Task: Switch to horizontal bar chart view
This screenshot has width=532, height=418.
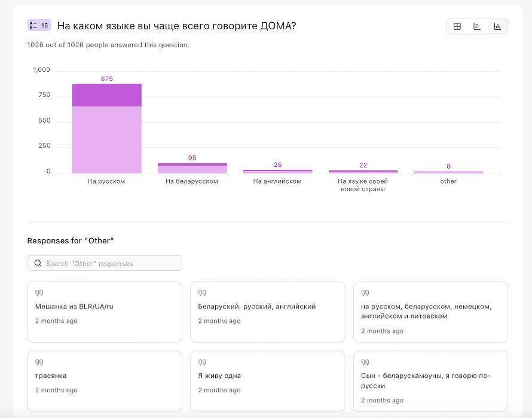Action: pos(477,26)
